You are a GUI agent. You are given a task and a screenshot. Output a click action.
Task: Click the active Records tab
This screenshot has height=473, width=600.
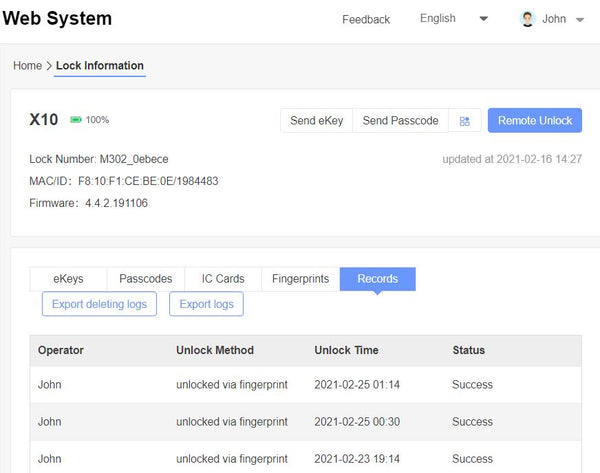[x=378, y=279]
